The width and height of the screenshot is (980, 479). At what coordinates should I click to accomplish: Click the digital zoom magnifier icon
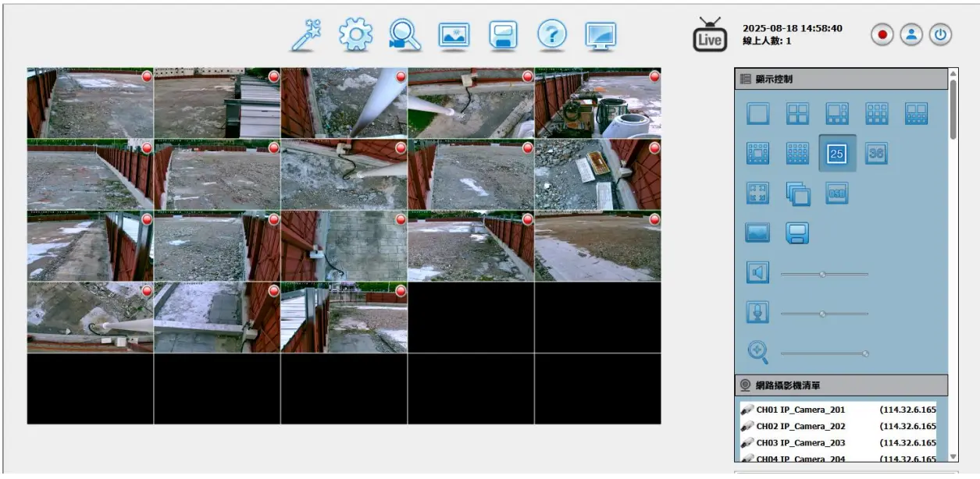coord(757,353)
